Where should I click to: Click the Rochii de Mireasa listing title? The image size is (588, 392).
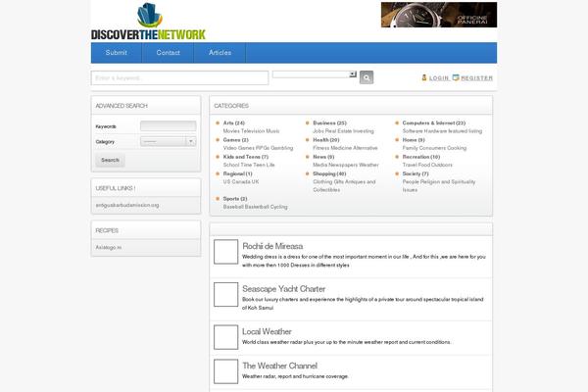pos(272,246)
